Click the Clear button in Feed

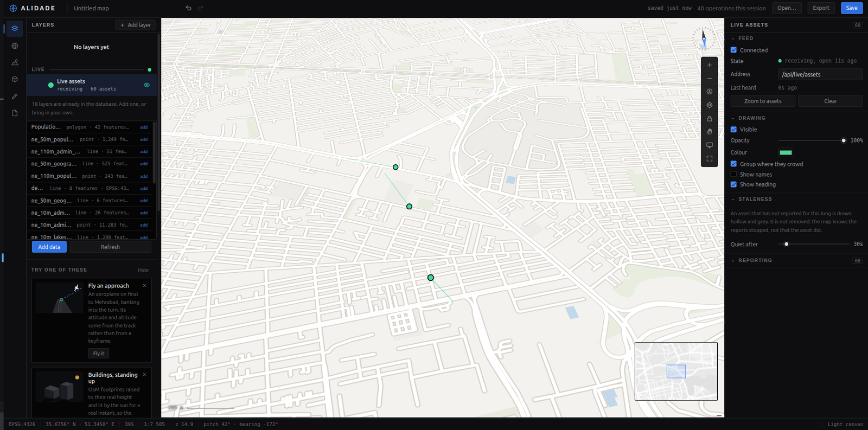(x=831, y=101)
